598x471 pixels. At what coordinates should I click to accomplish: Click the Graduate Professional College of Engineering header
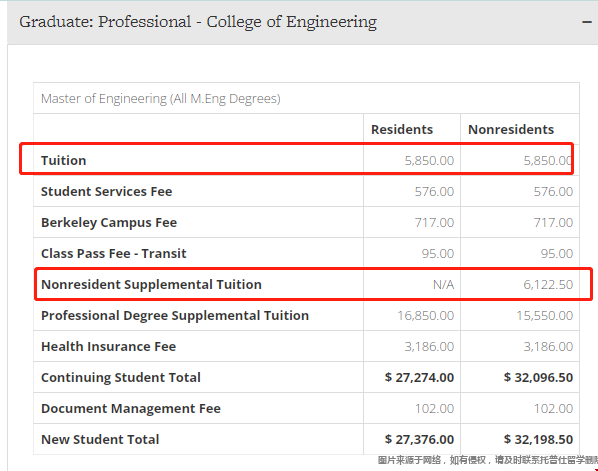coord(198,22)
